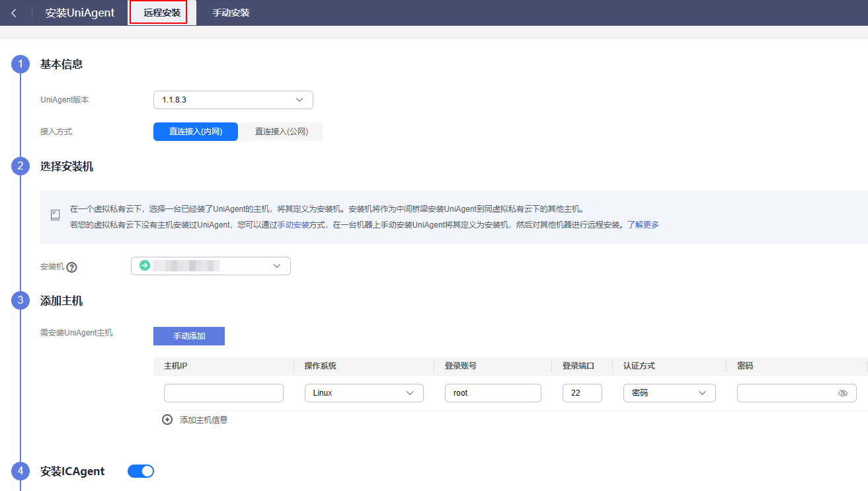Viewport: 868px width, 491px height.
Task: Click the 选择安装机 section heading
Action: click(67, 166)
